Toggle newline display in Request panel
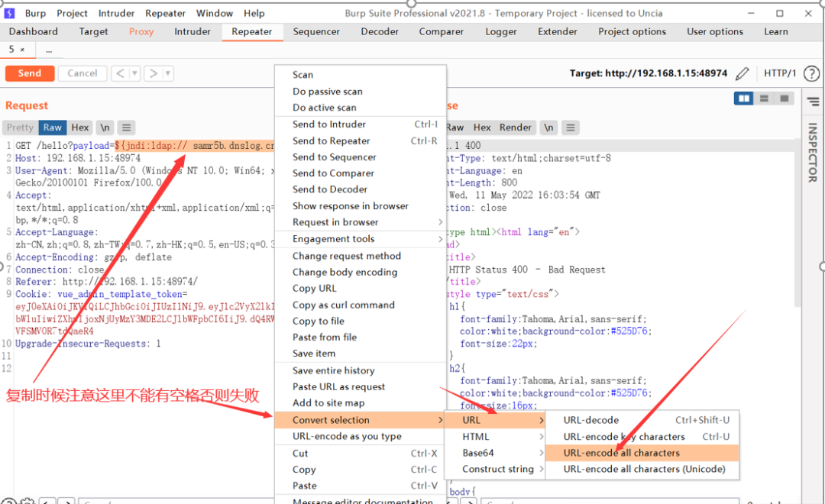Viewport: 825px width, 504px height. [105, 128]
